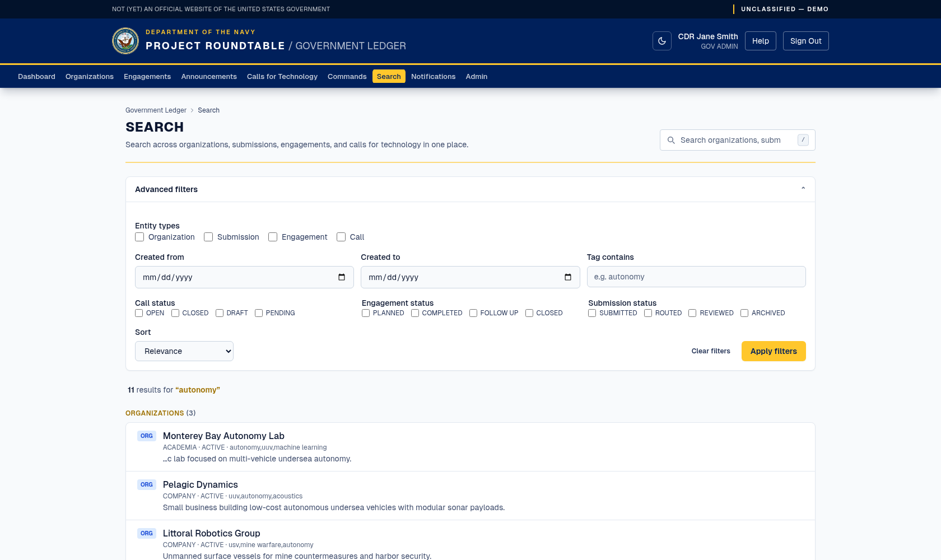Check the Submission entity type
This screenshot has height=560, width=941.
tap(208, 237)
